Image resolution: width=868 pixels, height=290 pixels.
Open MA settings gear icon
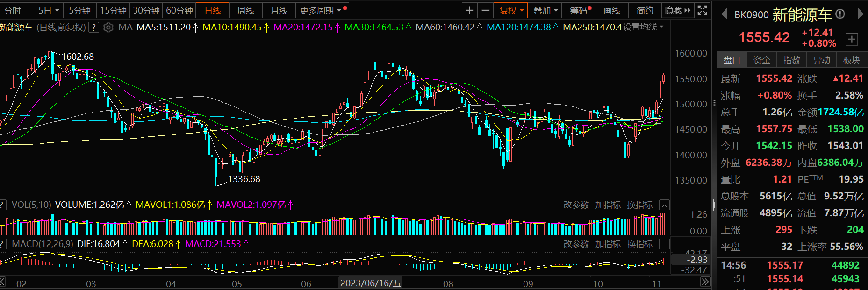pyautogui.click(x=108, y=28)
